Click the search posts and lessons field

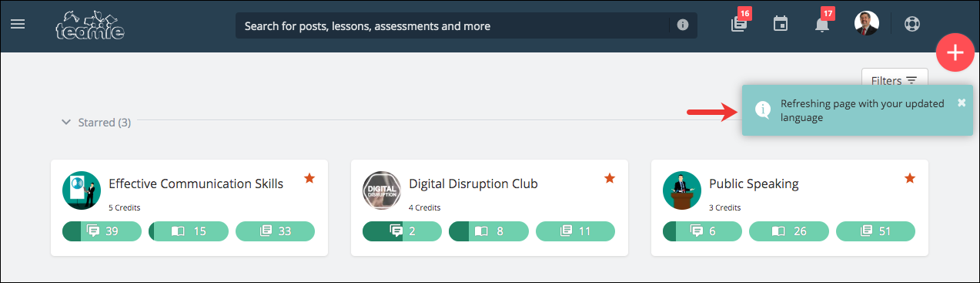pos(456,25)
